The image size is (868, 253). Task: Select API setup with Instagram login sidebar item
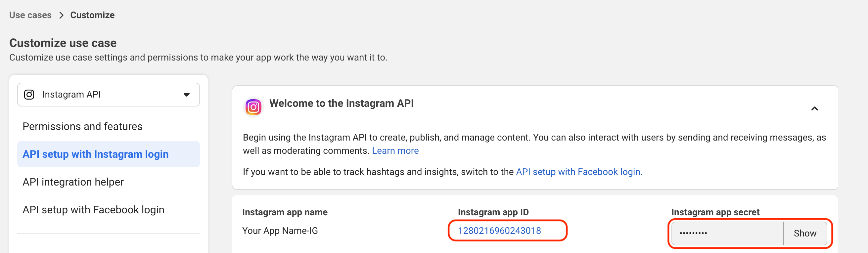tap(95, 154)
